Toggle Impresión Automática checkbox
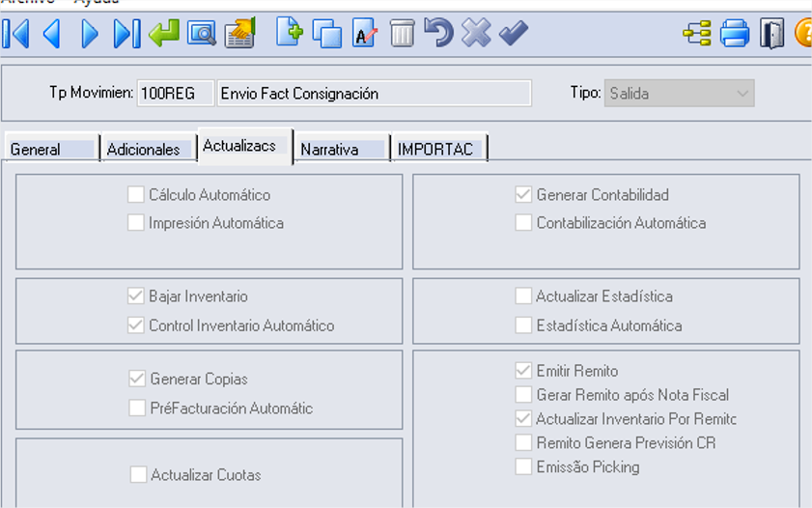 136,223
